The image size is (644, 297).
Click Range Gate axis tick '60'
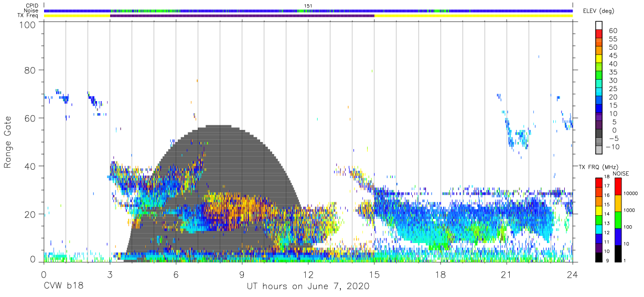(x=31, y=118)
